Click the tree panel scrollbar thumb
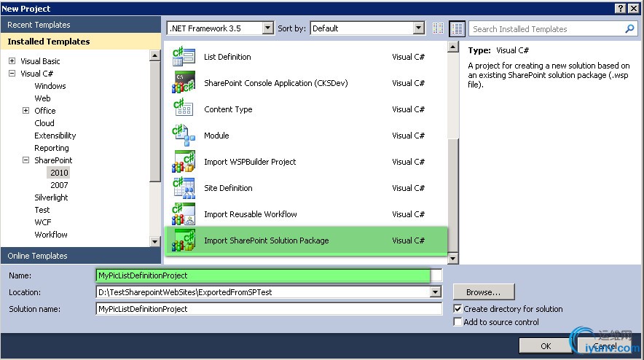Viewport: 644px width, 360px height. pos(155,121)
